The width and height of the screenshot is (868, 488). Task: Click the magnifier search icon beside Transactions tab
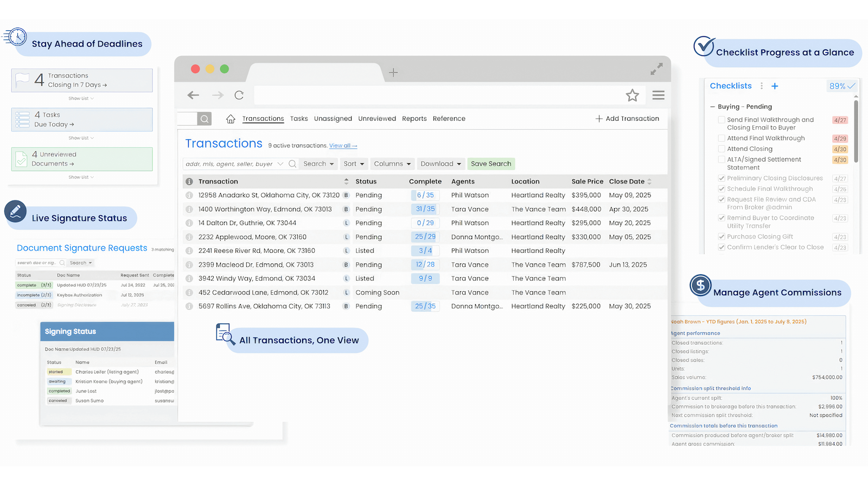(x=205, y=119)
